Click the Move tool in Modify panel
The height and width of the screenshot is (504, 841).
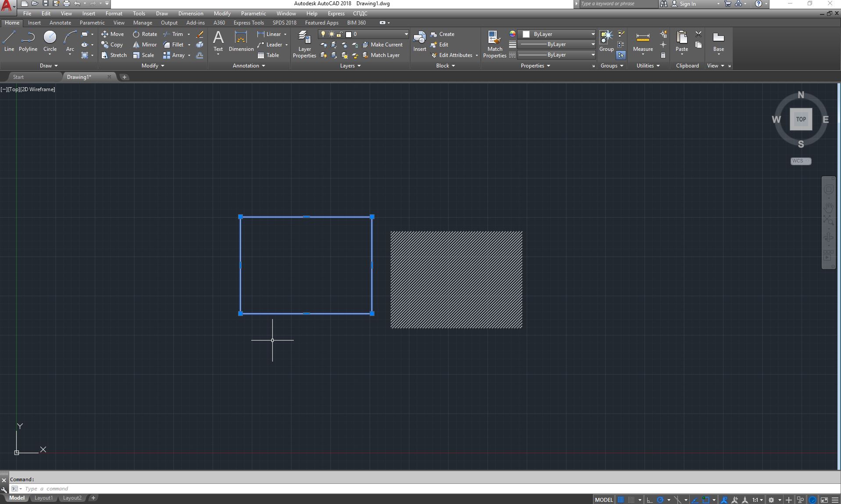(x=113, y=34)
